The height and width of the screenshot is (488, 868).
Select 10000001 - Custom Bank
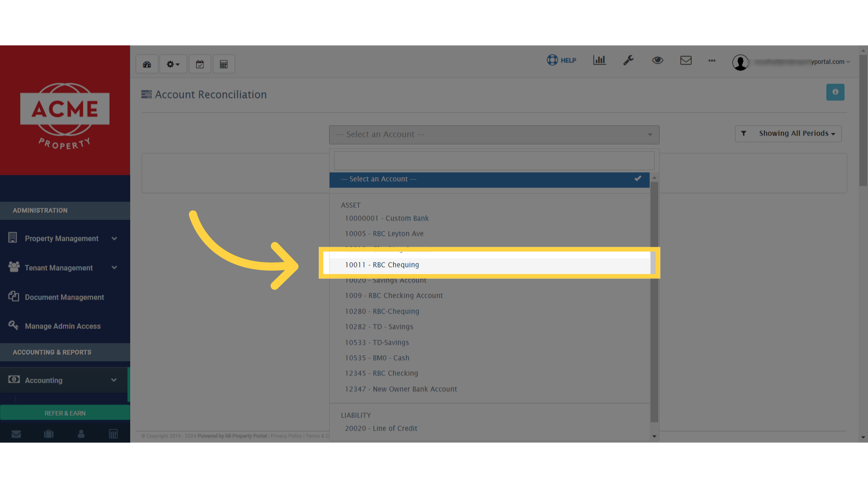coord(490,218)
